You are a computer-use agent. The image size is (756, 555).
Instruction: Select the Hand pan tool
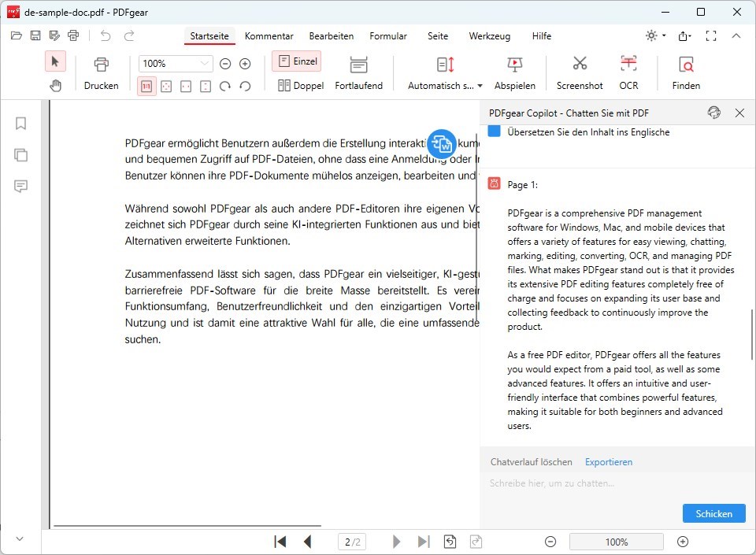click(55, 86)
